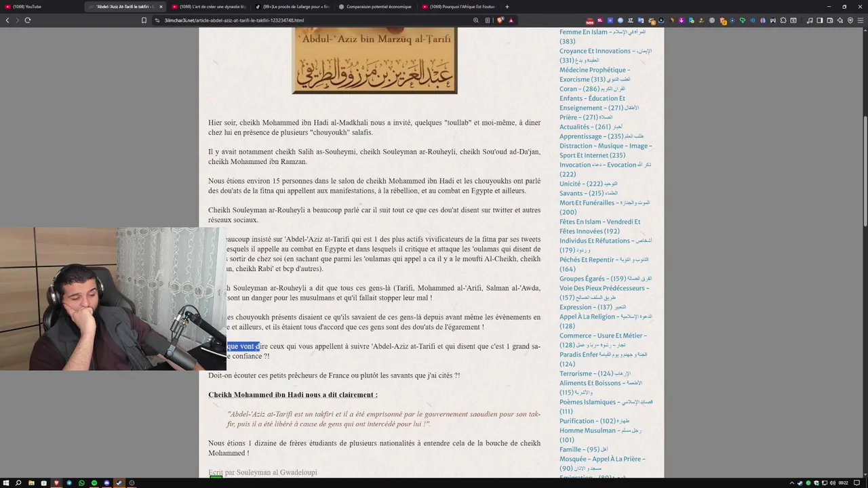Open a new browser tab
Screen dimensions: 868x488
(507, 7)
